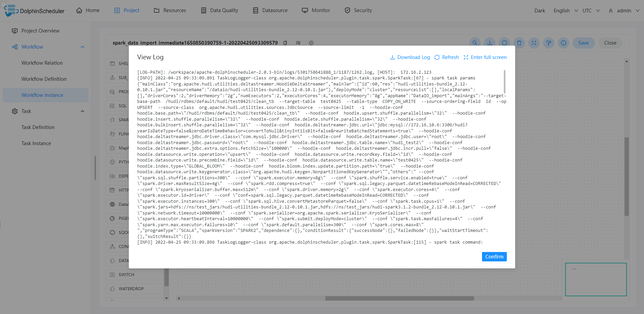Click the startup parameters icon after the name

tap(311, 43)
